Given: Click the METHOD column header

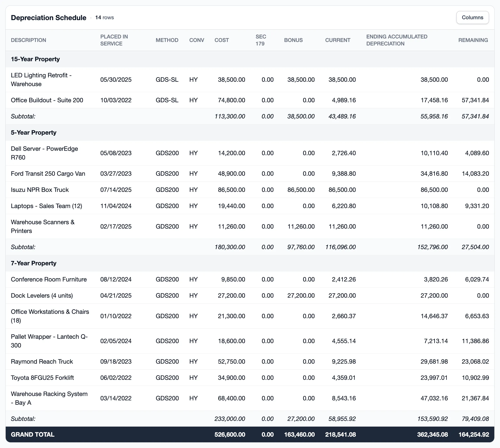Looking at the screenshot, I should [167, 40].
